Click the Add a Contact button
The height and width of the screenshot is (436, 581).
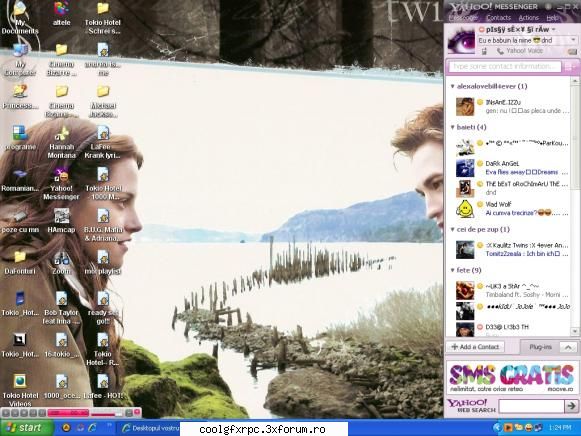click(x=475, y=347)
